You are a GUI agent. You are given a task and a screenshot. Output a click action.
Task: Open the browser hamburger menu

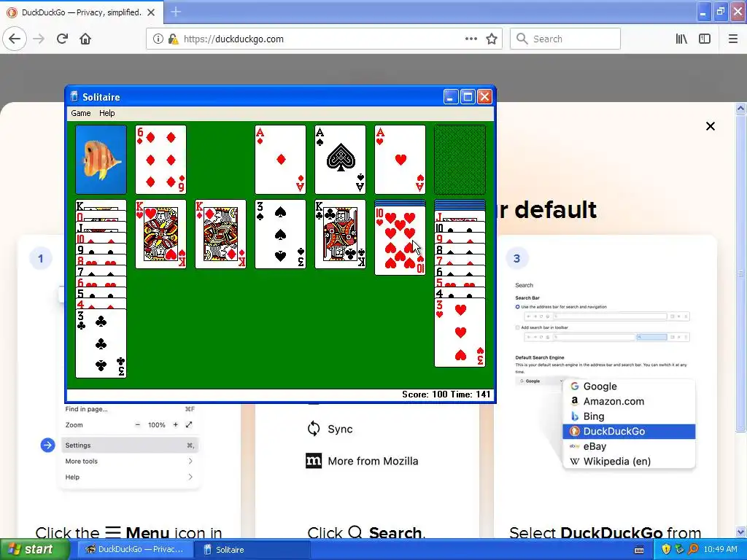click(x=732, y=39)
